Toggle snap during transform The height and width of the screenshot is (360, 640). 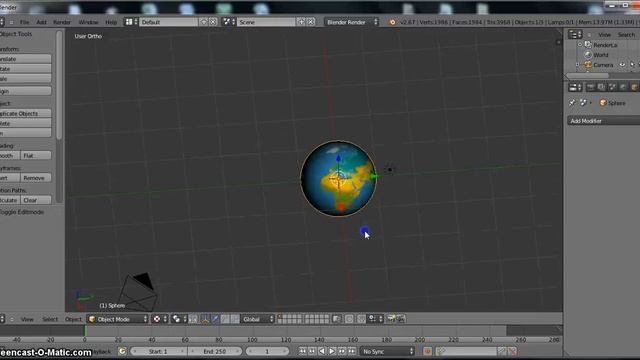click(x=361, y=319)
